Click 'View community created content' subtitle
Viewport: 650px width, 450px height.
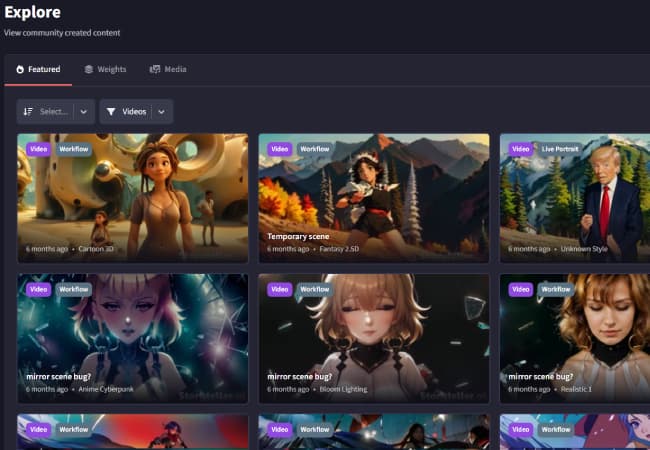tap(62, 33)
